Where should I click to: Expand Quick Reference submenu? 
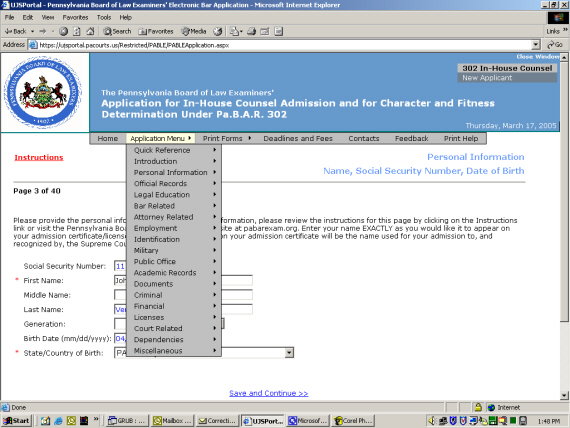pos(174,150)
